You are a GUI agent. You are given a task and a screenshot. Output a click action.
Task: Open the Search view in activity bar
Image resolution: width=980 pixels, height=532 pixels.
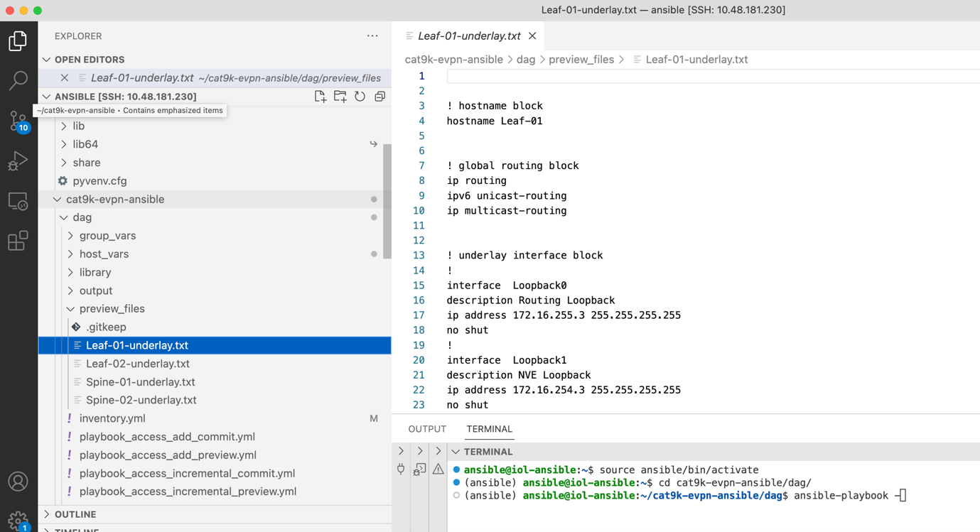click(18, 80)
